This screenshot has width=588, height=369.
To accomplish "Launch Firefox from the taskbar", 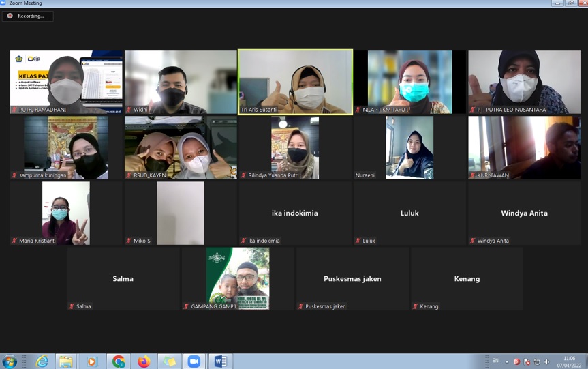I will (x=144, y=361).
